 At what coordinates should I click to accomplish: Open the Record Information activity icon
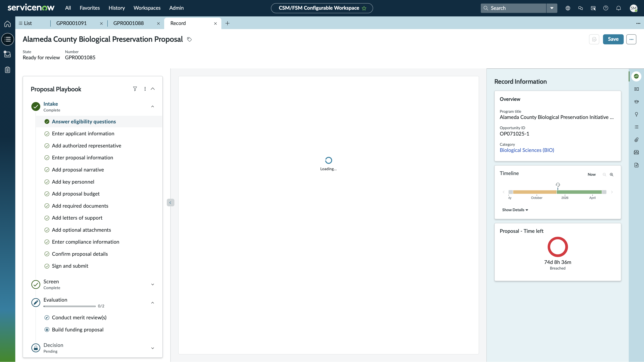(636, 76)
